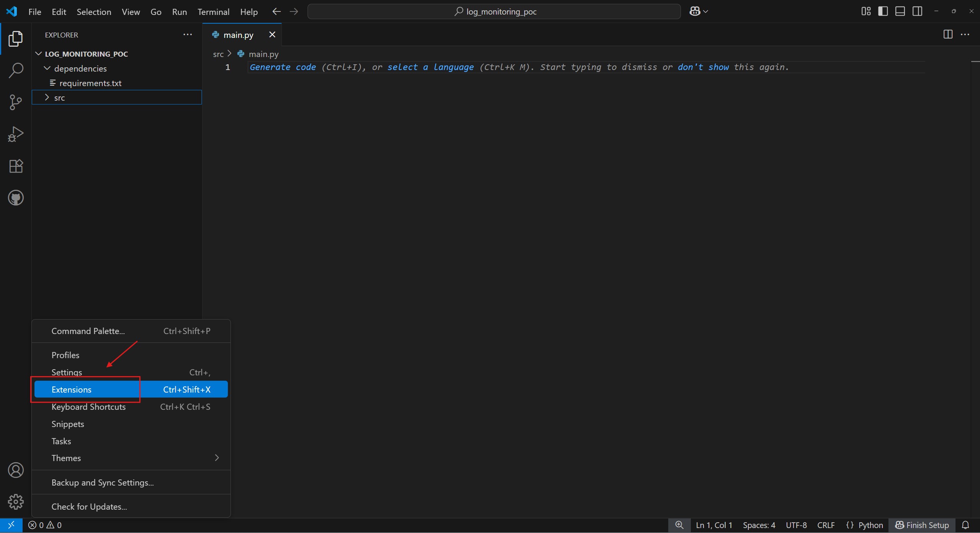This screenshot has height=533, width=980.
Task: Click the Manage gear icon
Action: tap(16, 502)
